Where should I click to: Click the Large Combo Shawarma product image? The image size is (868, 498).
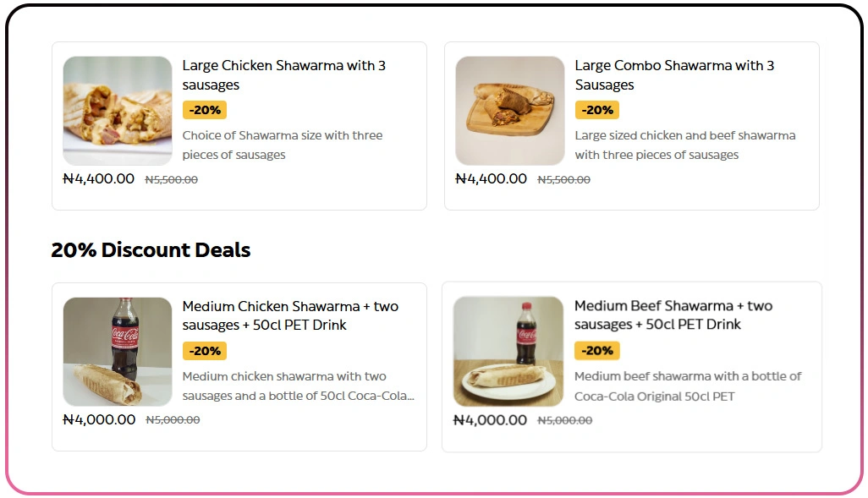tap(510, 111)
